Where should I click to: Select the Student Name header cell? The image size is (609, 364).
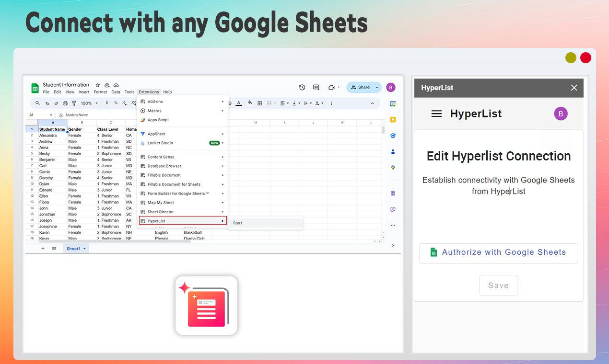(x=53, y=129)
